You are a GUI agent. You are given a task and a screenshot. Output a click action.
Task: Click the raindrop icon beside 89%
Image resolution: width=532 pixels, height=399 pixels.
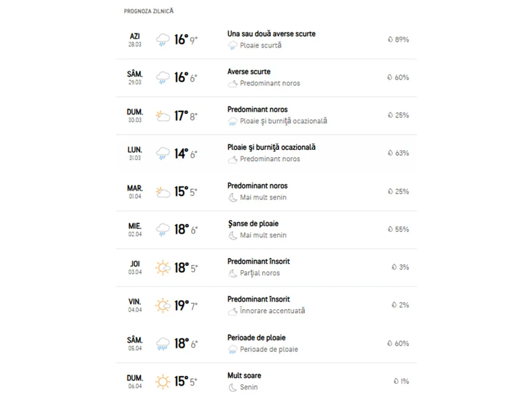[x=390, y=39]
